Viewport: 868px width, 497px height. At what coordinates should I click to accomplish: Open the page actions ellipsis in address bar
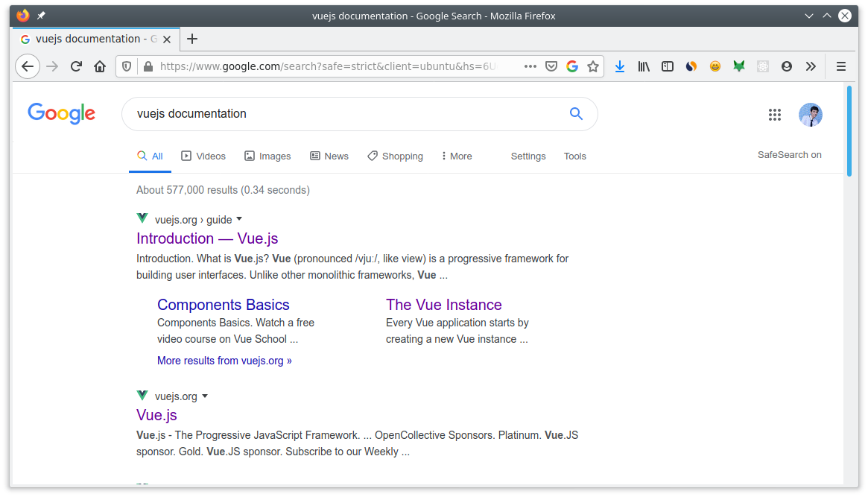530,66
